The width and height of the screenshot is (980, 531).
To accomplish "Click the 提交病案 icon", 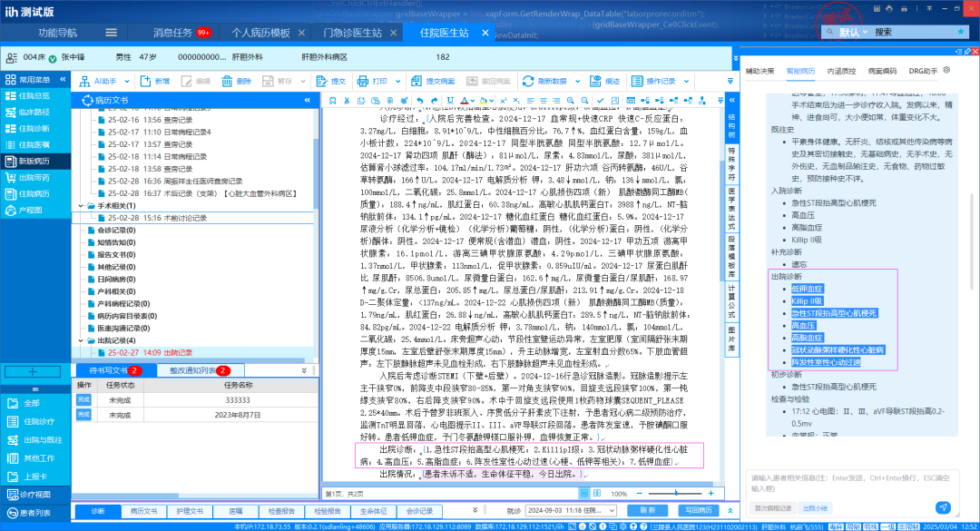I will point(416,82).
